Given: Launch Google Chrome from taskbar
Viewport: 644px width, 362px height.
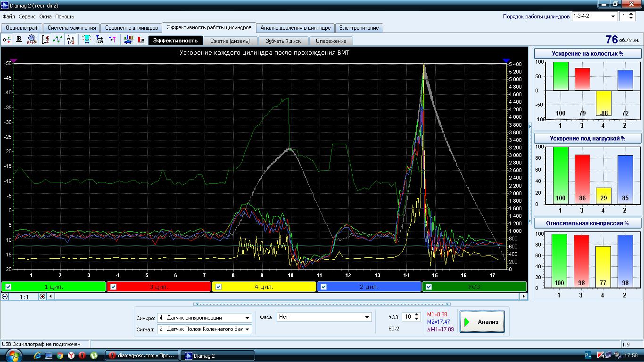Looking at the screenshot, I should 60,355.
